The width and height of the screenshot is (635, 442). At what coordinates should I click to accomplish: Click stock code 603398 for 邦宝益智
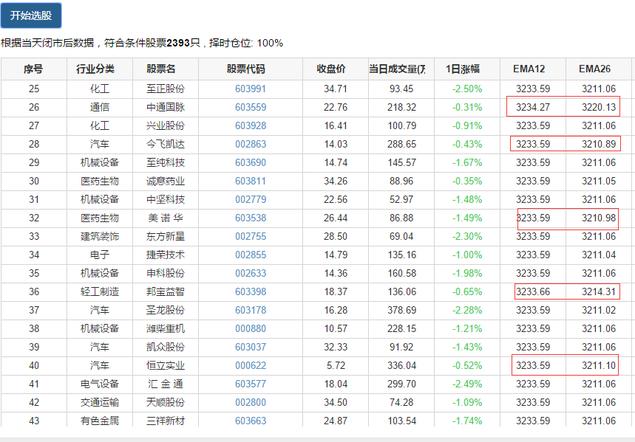click(x=250, y=291)
